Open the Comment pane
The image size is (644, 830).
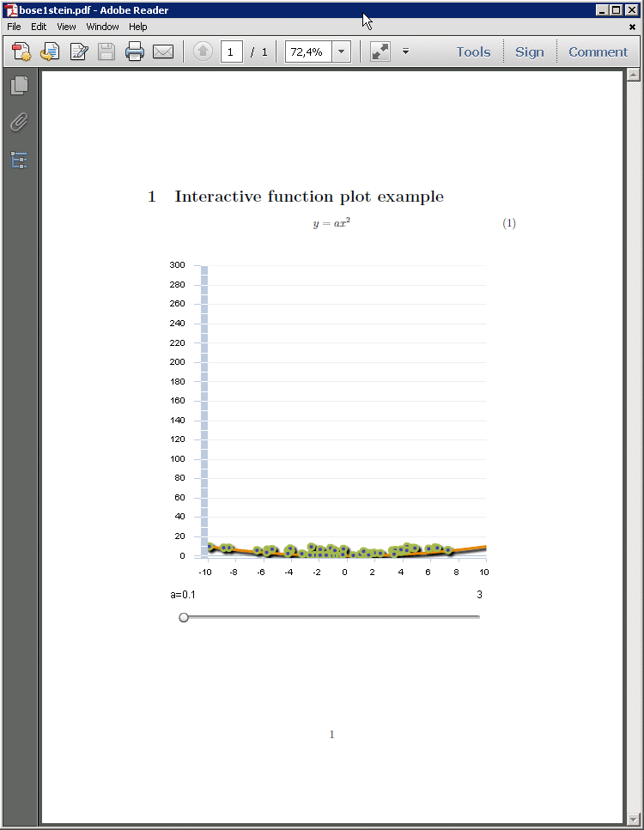[598, 51]
